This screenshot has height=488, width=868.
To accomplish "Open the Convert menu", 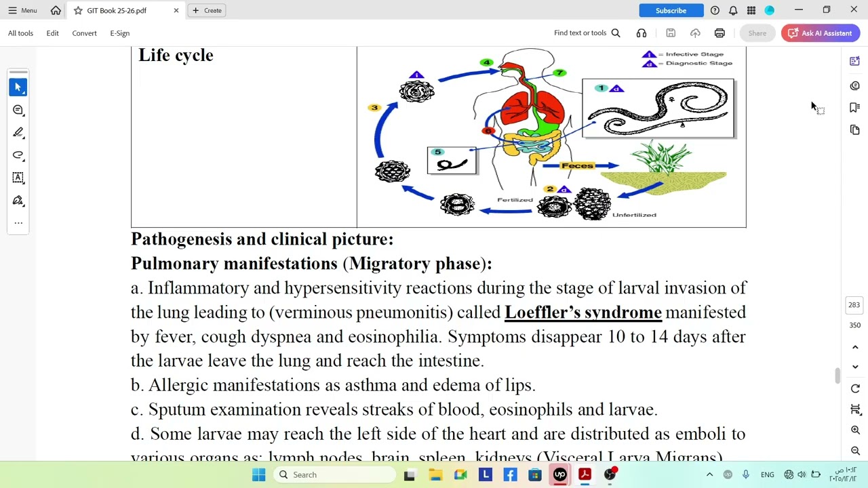I will click(x=84, y=33).
